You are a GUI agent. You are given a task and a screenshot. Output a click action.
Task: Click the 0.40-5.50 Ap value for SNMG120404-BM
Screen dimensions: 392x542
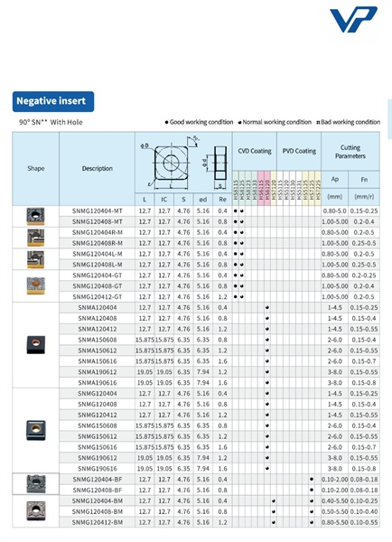click(334, 500)
